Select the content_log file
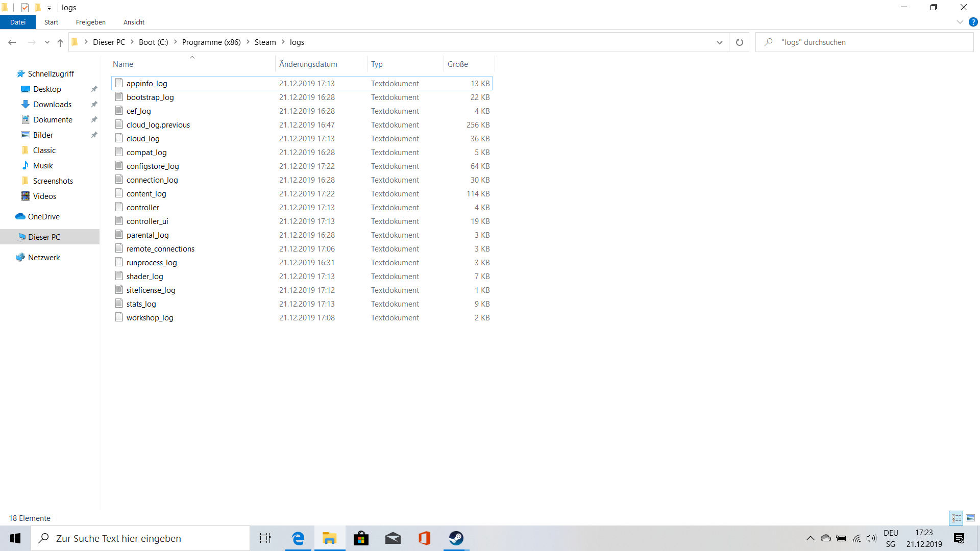Viewport: 980px width, 551px height. 146,194
